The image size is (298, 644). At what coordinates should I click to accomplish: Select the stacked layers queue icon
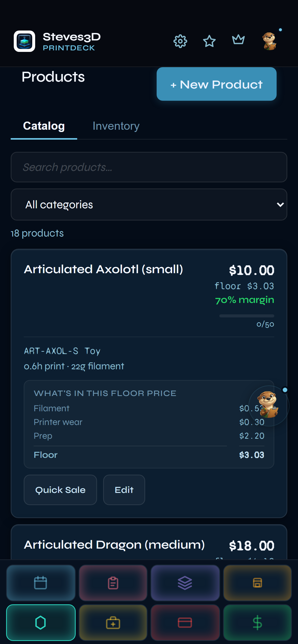coord(185,583)
